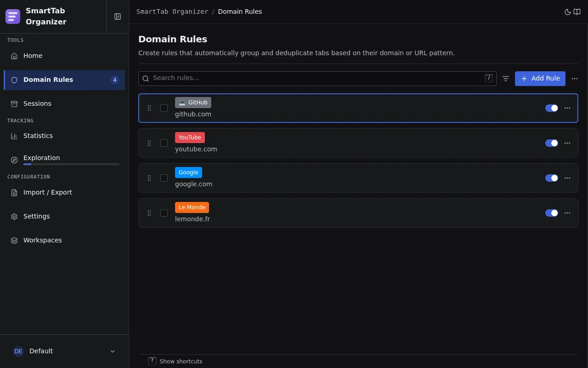Click the youtube.com domain text
The height and width of the screenshot is (368, 588).
[x=196, y=149]
